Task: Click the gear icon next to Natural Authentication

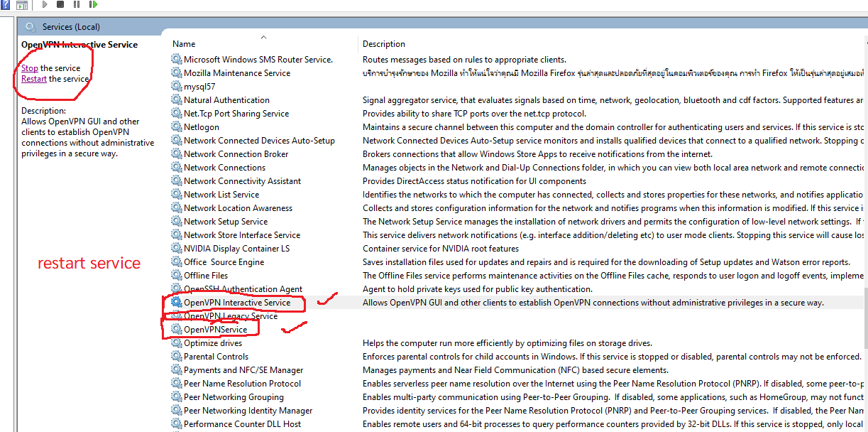Action: [x=177, y=100]
